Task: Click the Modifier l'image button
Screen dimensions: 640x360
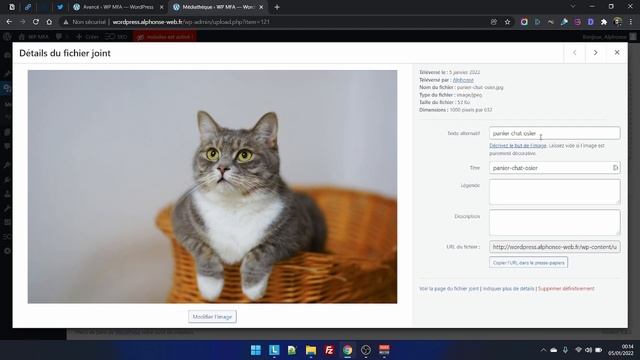Action: 212,317
